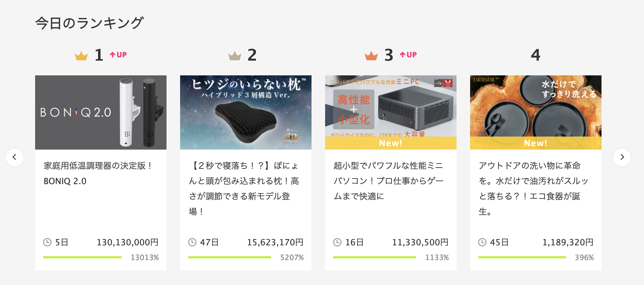Image resolution: width=644 pixels, height=285 pixels.
Task: Open the EARTH GEAR eco dishes thumbnail
Action: [x=536, y=112]
